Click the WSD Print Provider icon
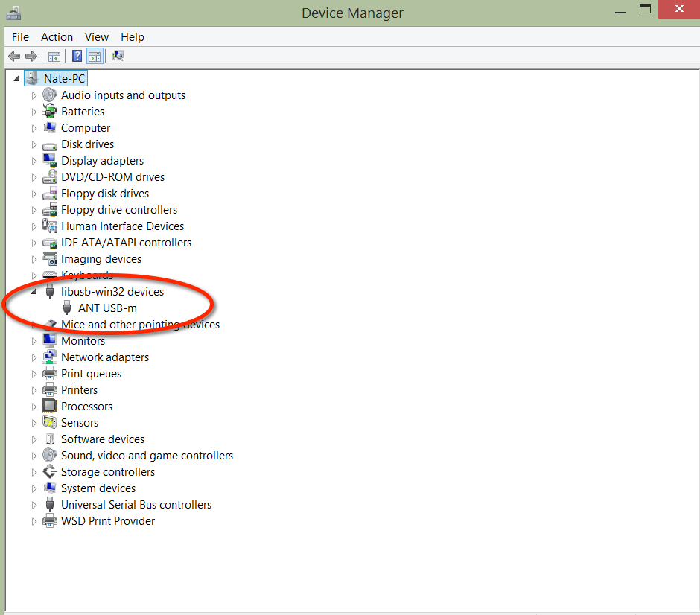 click(x=50, y=521)
